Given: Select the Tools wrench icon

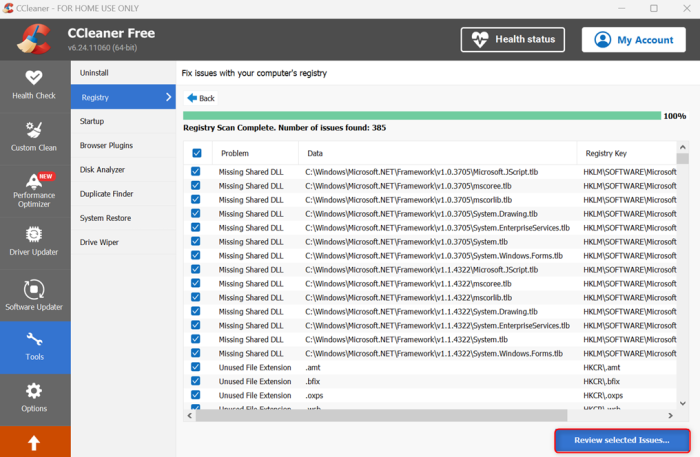Looking at the screenshot, I should [x=34, y=340].
